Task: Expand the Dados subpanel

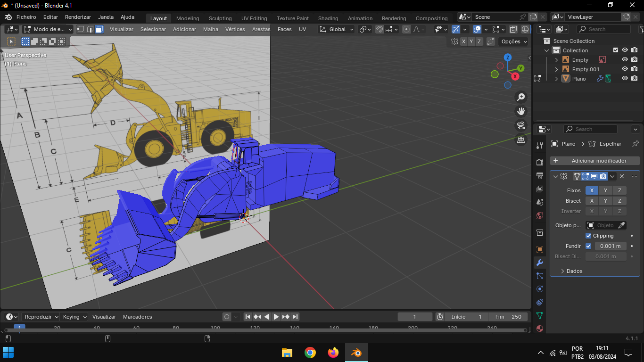Action: click(562, 271)
